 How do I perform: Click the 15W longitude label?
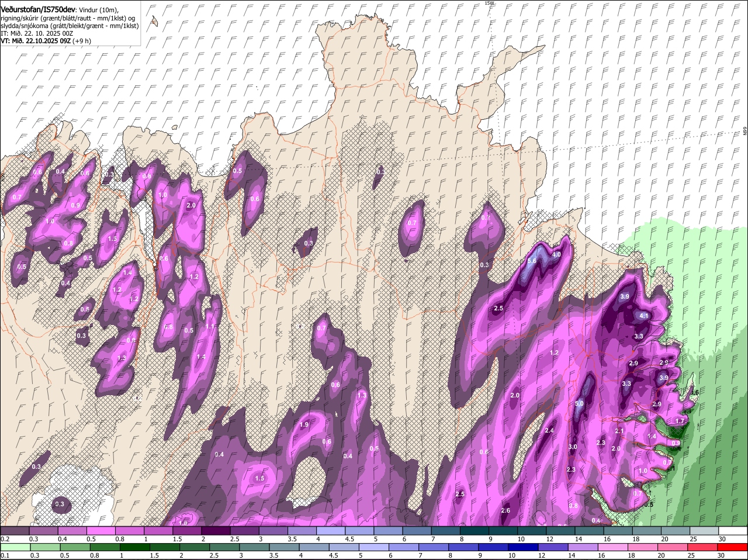(490, 3)
